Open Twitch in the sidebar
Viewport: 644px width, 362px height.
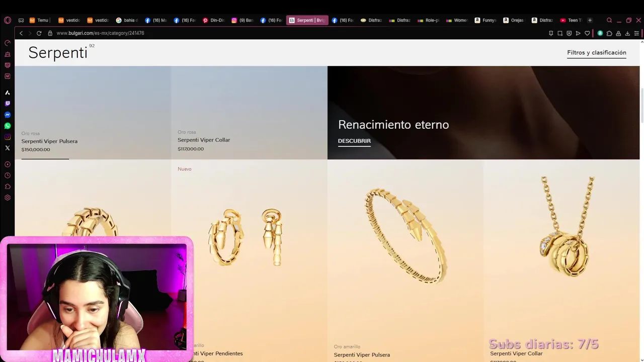(x=7, y=104)
